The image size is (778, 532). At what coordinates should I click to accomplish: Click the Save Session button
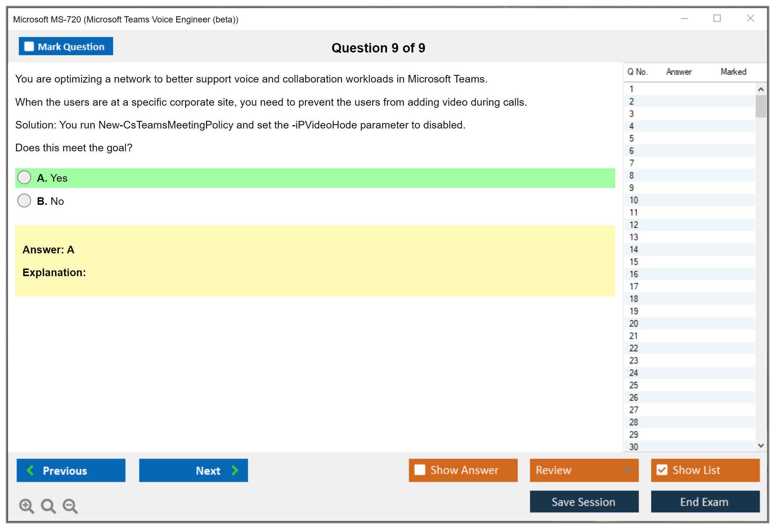584,502
